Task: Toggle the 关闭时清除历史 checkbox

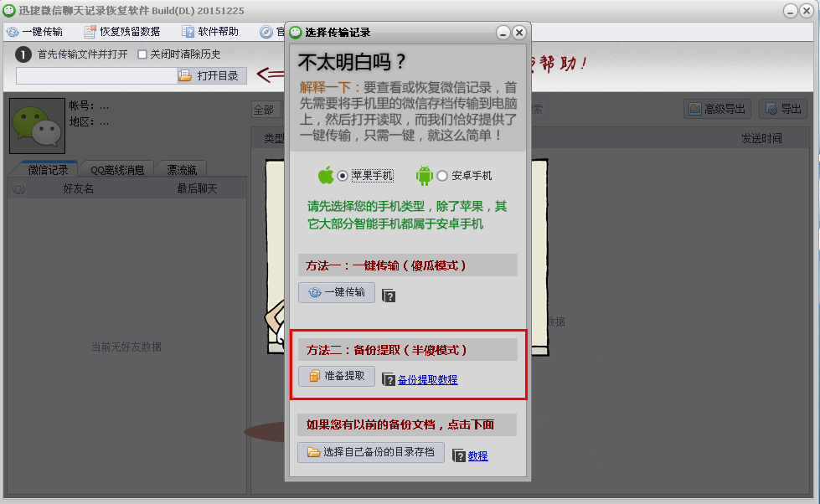Action: pyautogui.click(x=142, y=54)
